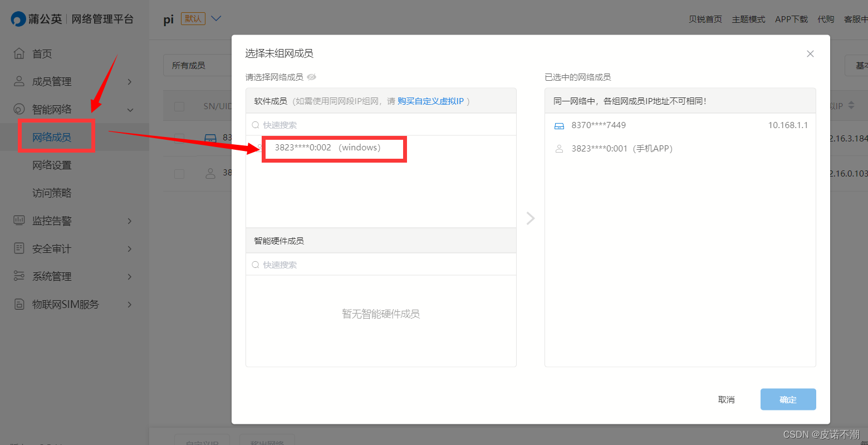Expand the 成员管理 menu chevron
Screen dimensions: 868x445
130,82
